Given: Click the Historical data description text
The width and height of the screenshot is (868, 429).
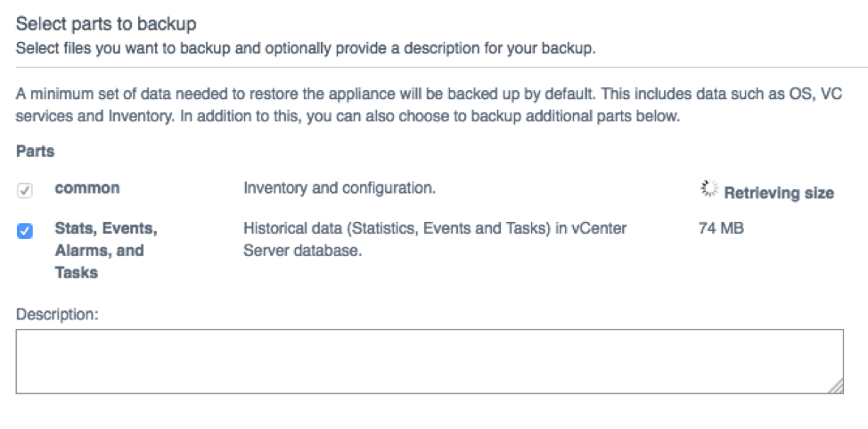Looking at the screenshot, I should click(x=435, y=239).
